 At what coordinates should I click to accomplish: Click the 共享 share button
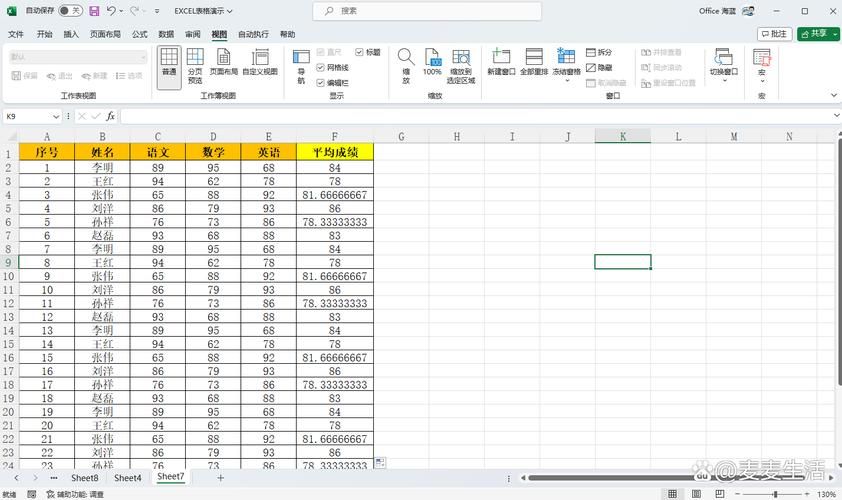[x=814, y=34]
